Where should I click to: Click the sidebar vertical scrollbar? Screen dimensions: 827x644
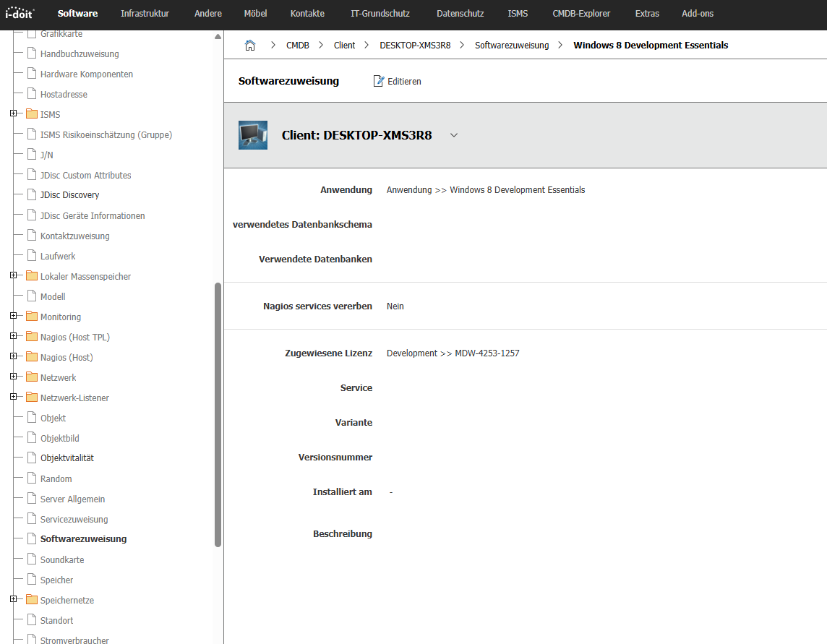[x=218, y=414]
